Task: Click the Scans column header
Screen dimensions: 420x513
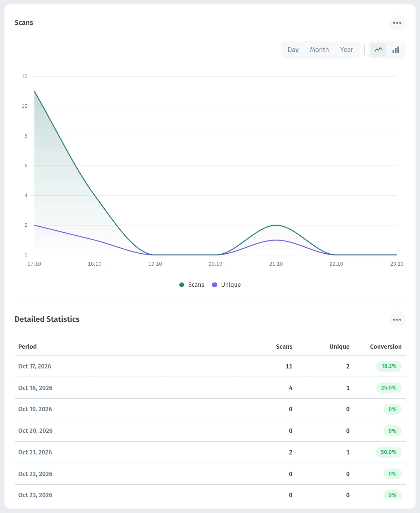Action: click(284, 347)
